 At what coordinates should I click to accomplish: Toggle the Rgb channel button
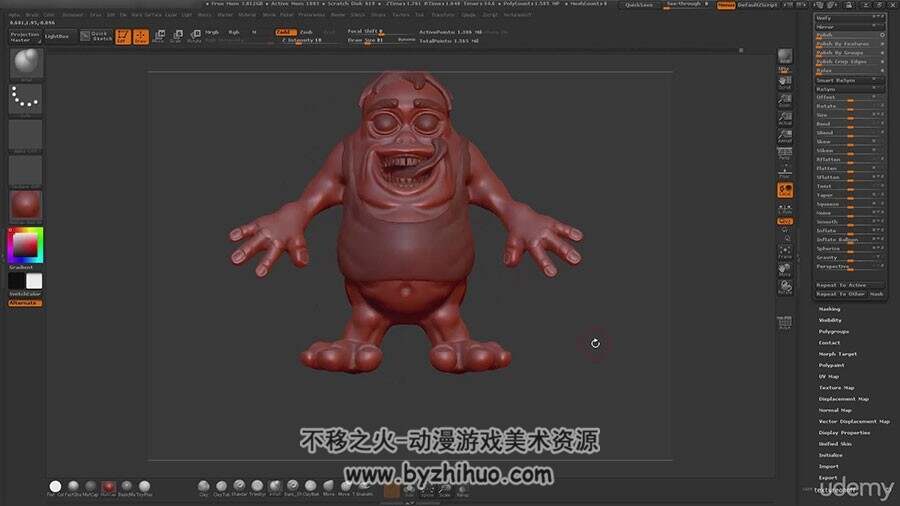pyautogui.click(x=234, y=32)
